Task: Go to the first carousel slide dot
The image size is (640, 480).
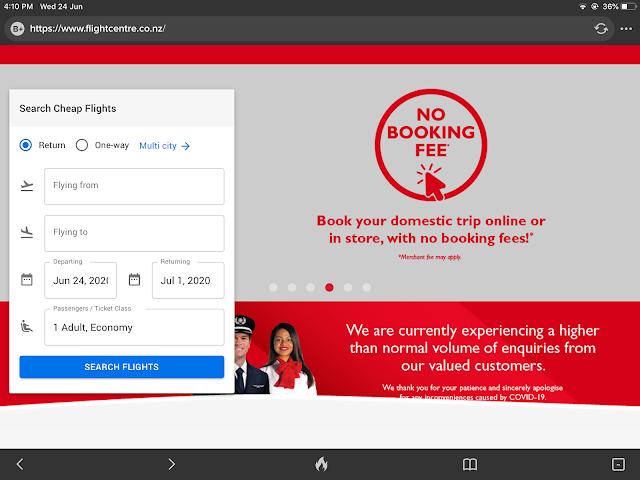Action: point(273,287)
